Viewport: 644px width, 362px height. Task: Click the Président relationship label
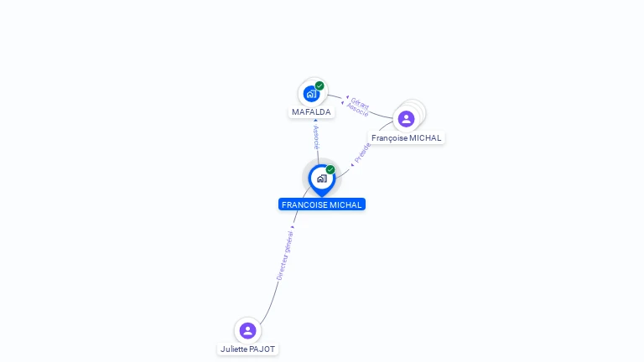(362, 153)
